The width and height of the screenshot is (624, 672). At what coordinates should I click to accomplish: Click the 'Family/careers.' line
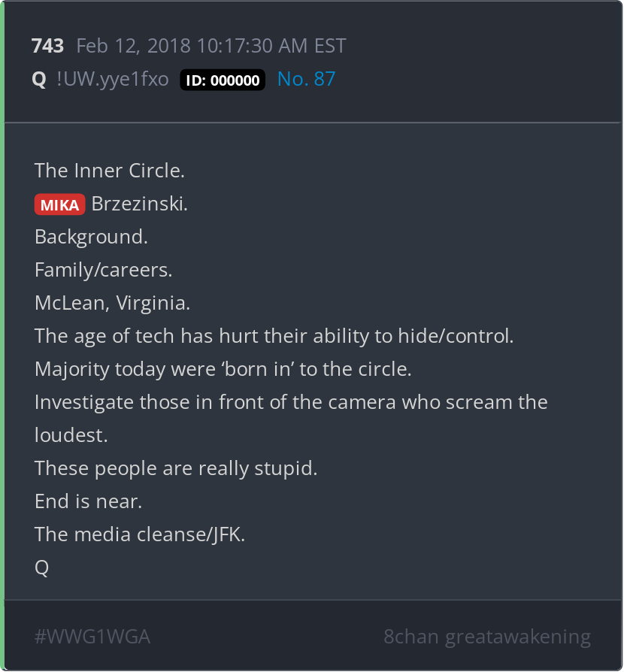(103, 270)
